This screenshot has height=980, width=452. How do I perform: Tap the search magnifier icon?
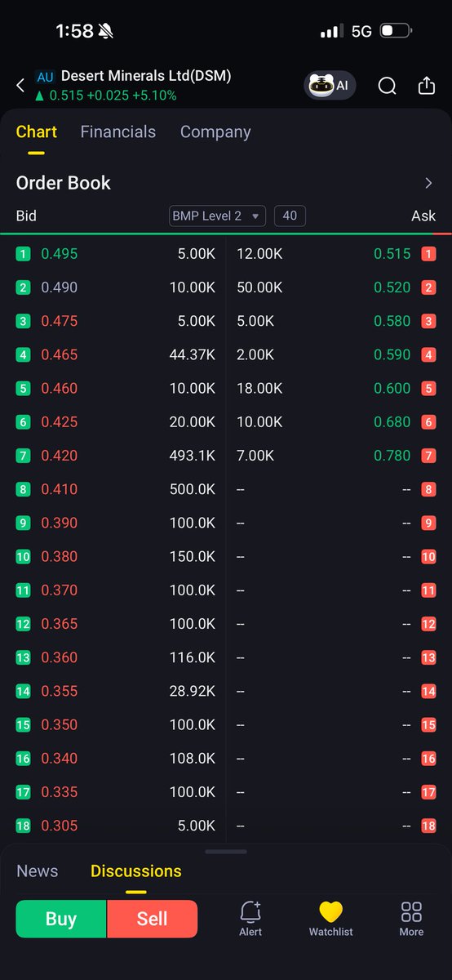point(388,86)
